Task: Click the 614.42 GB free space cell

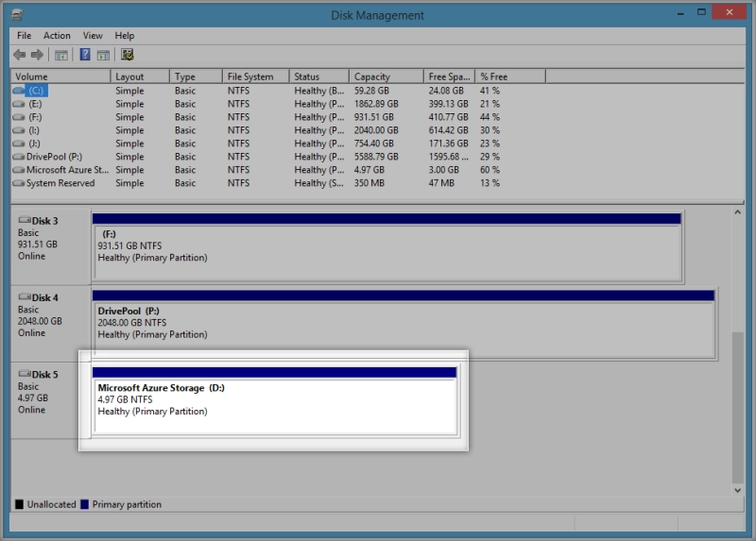Action: (448, 130)
